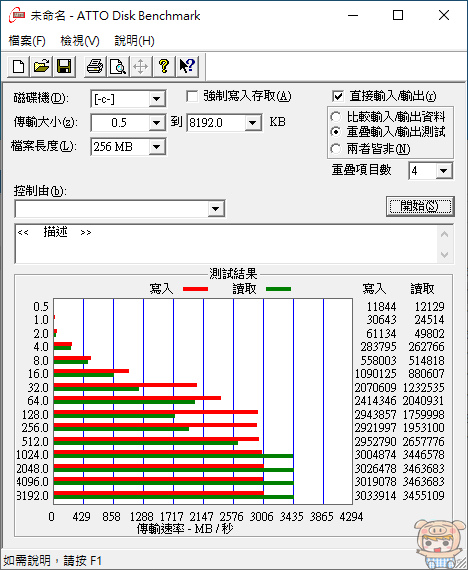
Task: Expand the 檔案長度 256 MB dropdown
Action: [x=157, y=147]
